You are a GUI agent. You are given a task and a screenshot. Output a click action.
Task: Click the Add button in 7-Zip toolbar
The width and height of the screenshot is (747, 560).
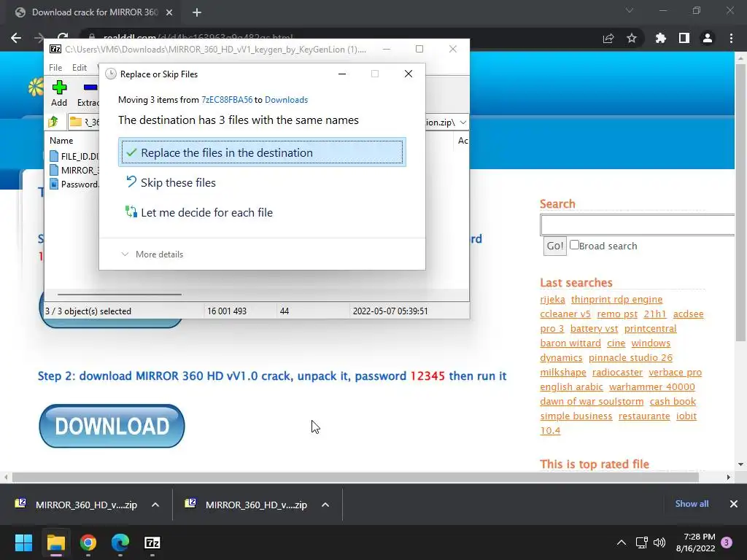[59, 93]
